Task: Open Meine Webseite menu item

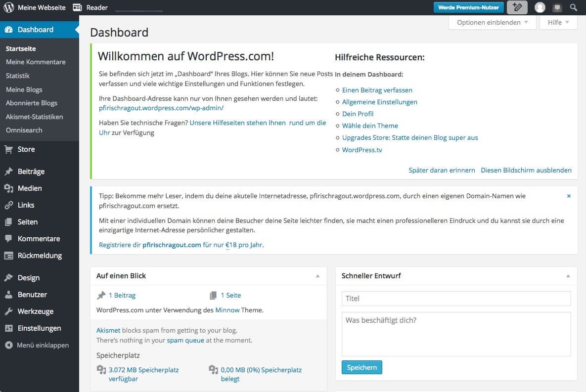Action: point(42,7)
